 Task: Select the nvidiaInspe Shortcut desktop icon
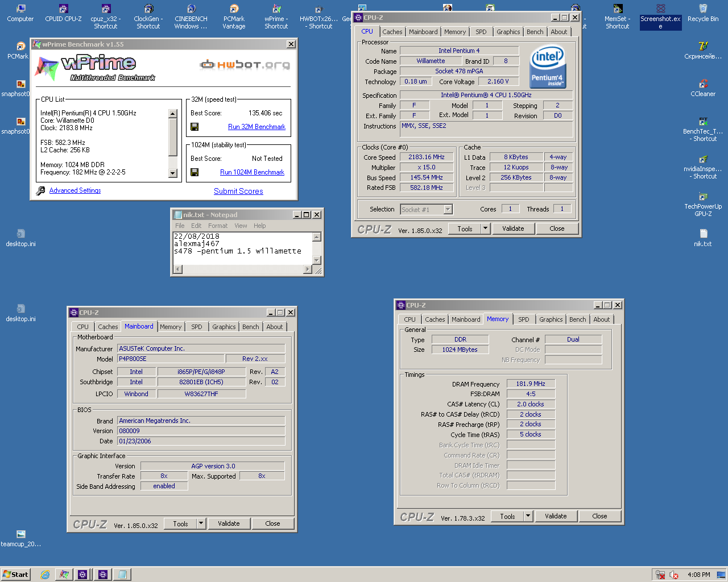tap(703, 167)
